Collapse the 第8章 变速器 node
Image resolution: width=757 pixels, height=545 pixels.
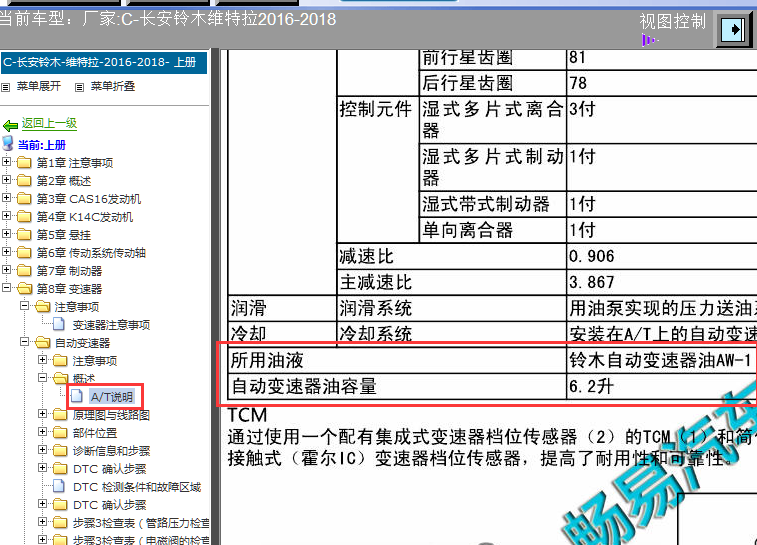(6, 288)
